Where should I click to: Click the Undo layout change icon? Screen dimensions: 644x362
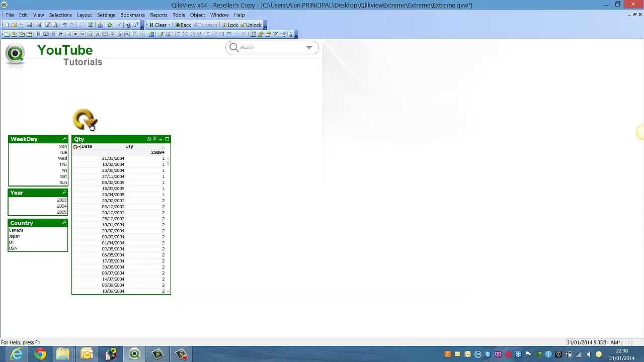(x=64, y=25)
